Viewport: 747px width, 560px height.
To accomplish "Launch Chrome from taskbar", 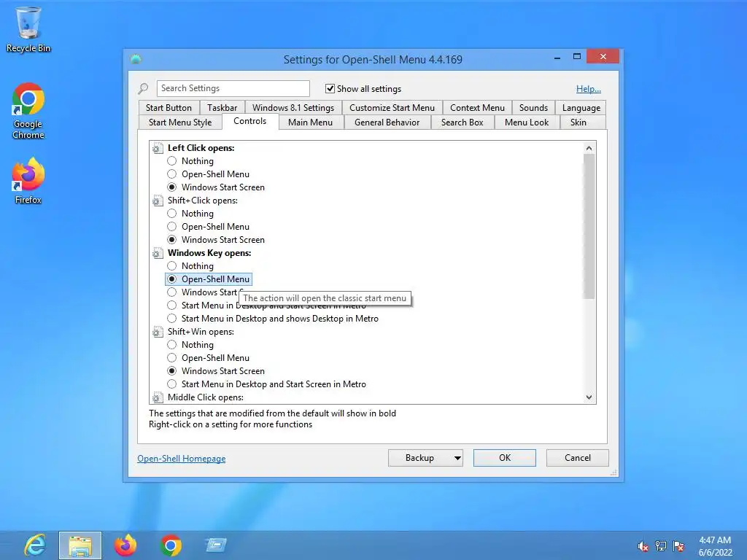I will pos(171,545).
